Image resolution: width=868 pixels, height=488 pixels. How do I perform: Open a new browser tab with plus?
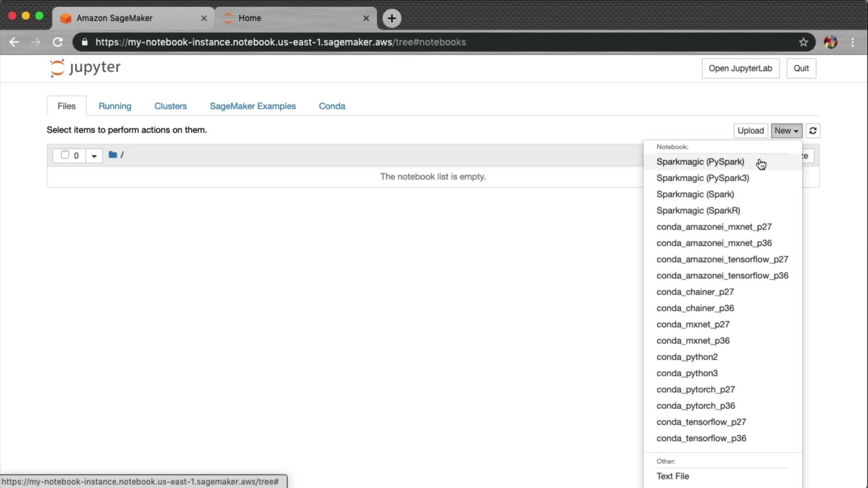[x=392, y=18]
